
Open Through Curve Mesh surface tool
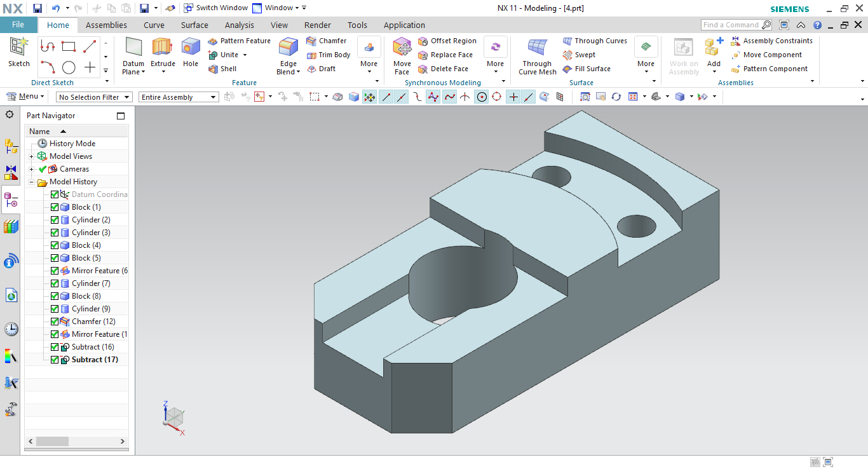pyautogui.click(x=538, y=56)
